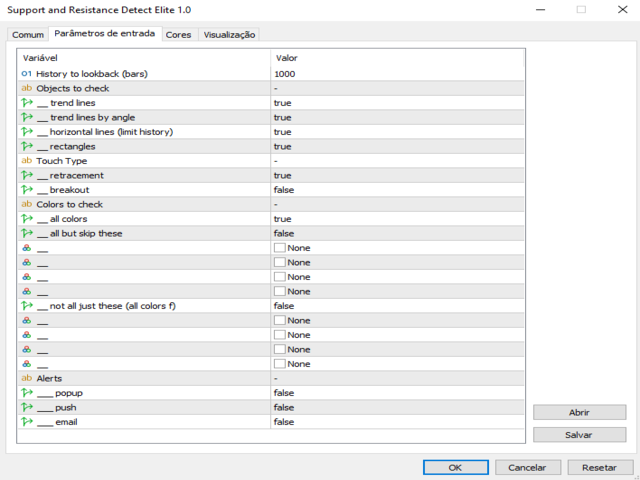Open the Cores tab

tap(178, 35)
